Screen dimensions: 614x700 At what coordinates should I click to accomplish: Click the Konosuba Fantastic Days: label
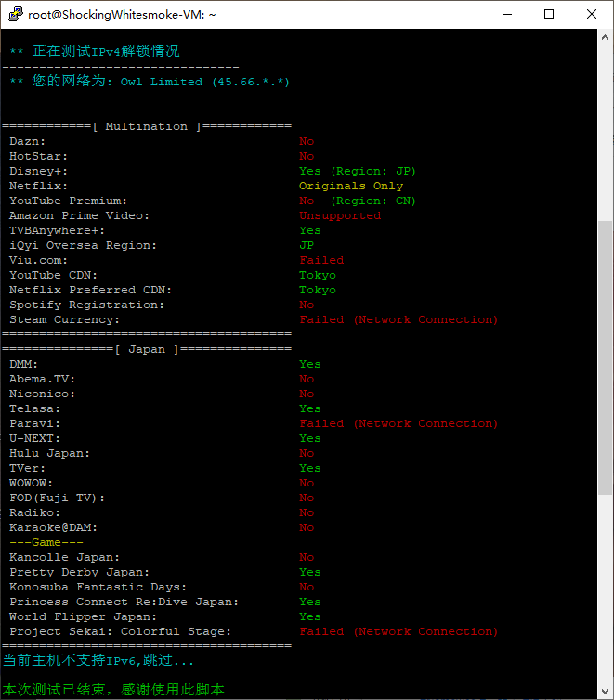98,587
